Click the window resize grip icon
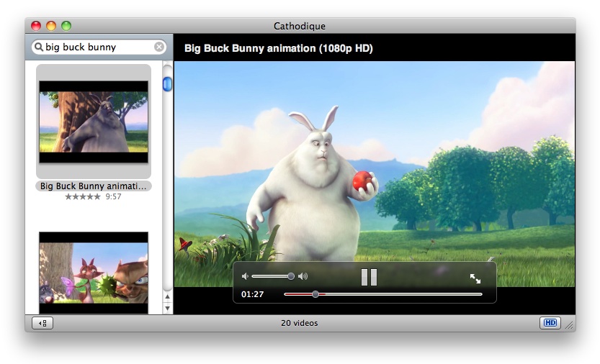Screen dimensions: 600x364 (569, 325)
